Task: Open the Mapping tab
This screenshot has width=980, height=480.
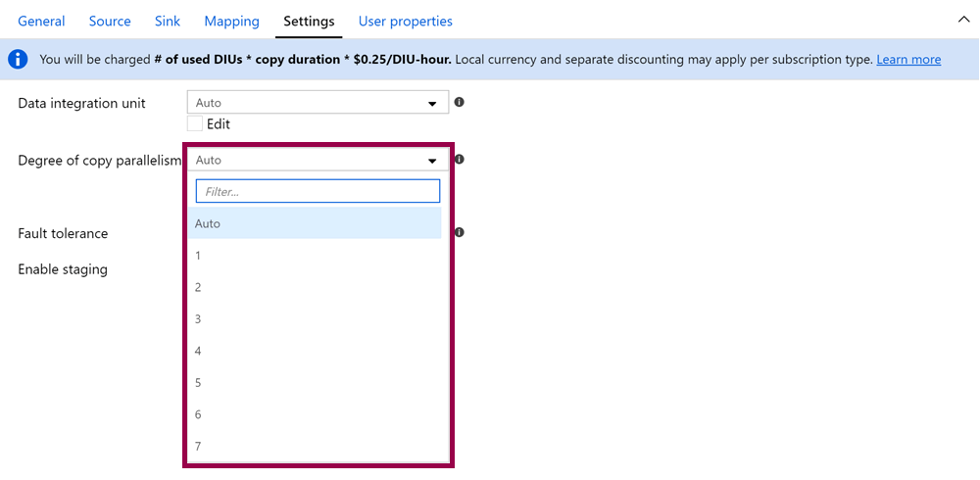Action: coord(231,21)
